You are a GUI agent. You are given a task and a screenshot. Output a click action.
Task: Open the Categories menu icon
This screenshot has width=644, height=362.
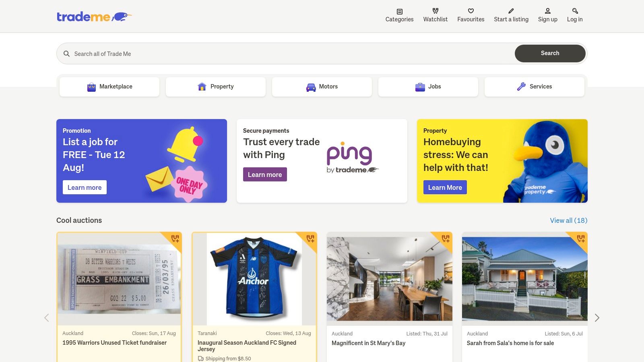(x=399, y=11)
